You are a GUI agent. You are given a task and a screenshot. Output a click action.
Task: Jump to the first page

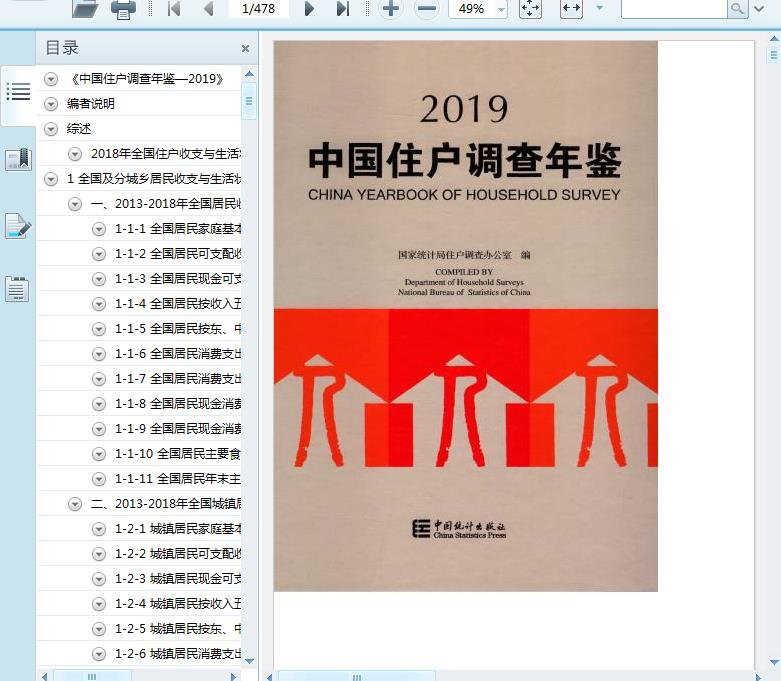(174, 8)
